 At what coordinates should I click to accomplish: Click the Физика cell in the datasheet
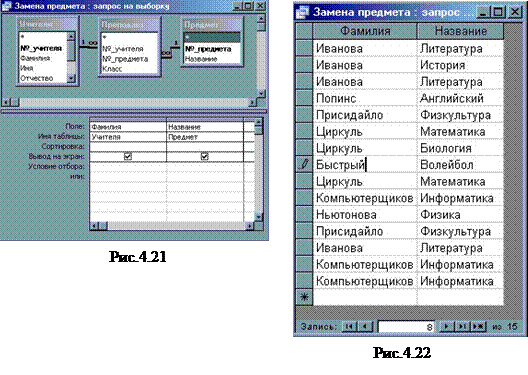460,214
